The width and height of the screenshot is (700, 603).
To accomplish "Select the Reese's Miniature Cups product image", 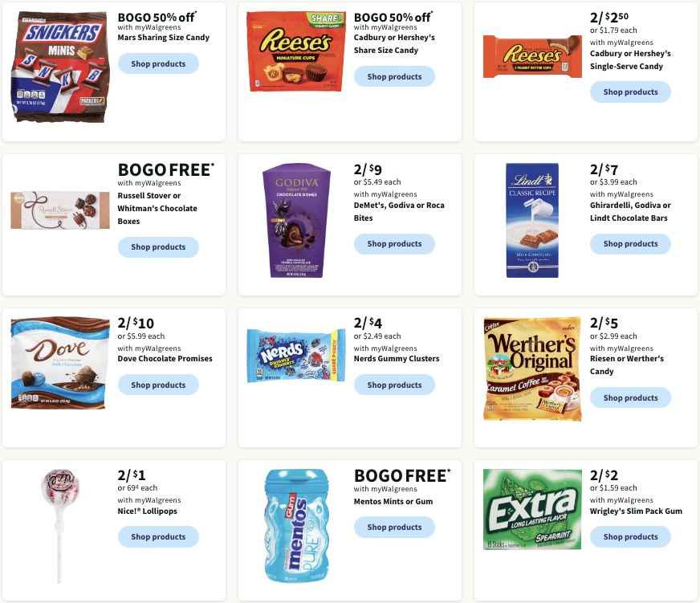I will click(x=296, y=51).
